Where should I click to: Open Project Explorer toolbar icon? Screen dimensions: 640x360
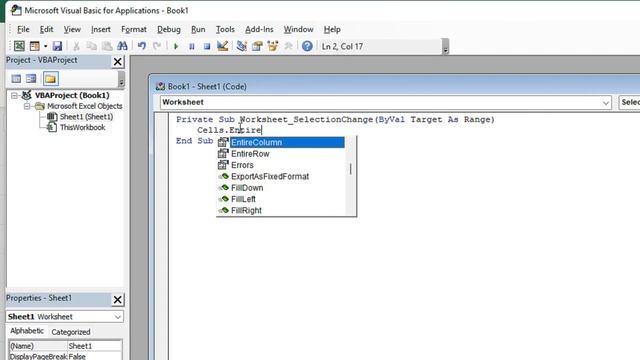[x=242, y=46]
